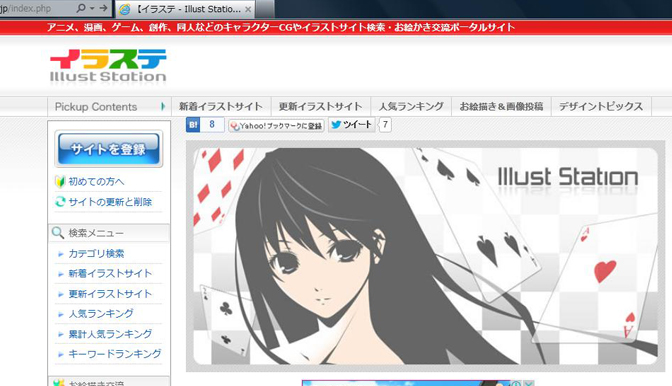Click the address bar go arrow
Screen dimensions: 672x386
coord(103,8)
